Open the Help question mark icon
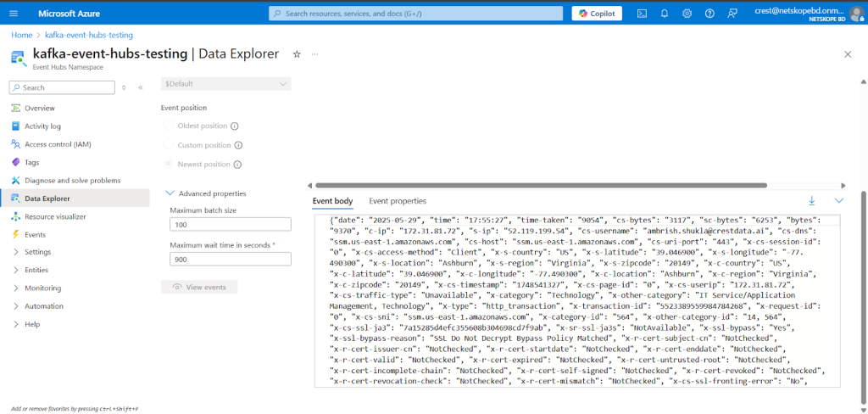The height and width of the screenshot is (414, 868). [709, 14]
